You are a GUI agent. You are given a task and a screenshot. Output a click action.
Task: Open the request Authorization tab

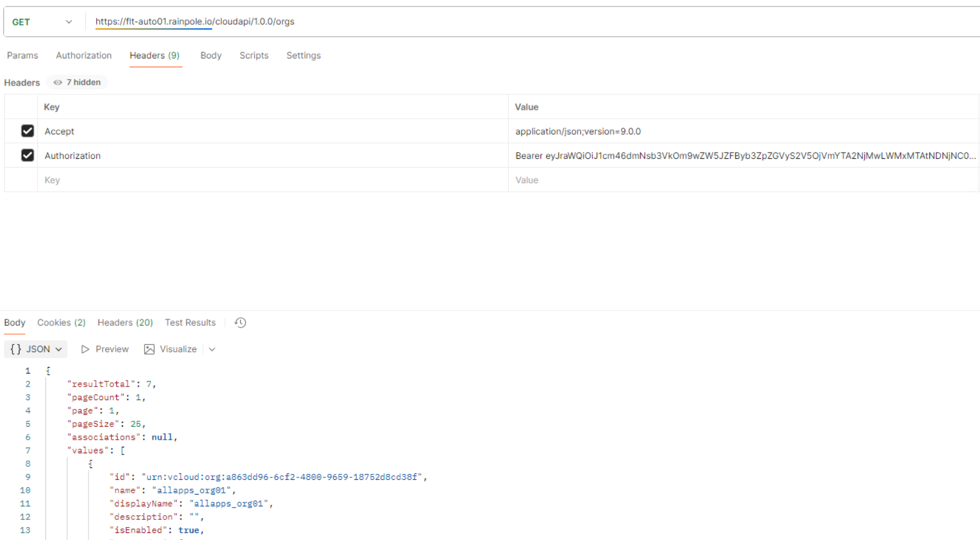[84, 55]
